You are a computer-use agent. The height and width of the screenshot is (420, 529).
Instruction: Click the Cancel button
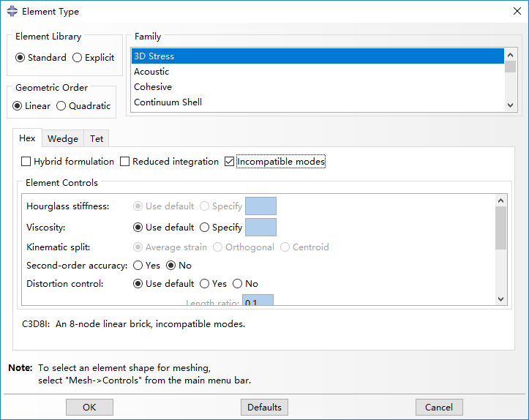(x=439, y=407)
